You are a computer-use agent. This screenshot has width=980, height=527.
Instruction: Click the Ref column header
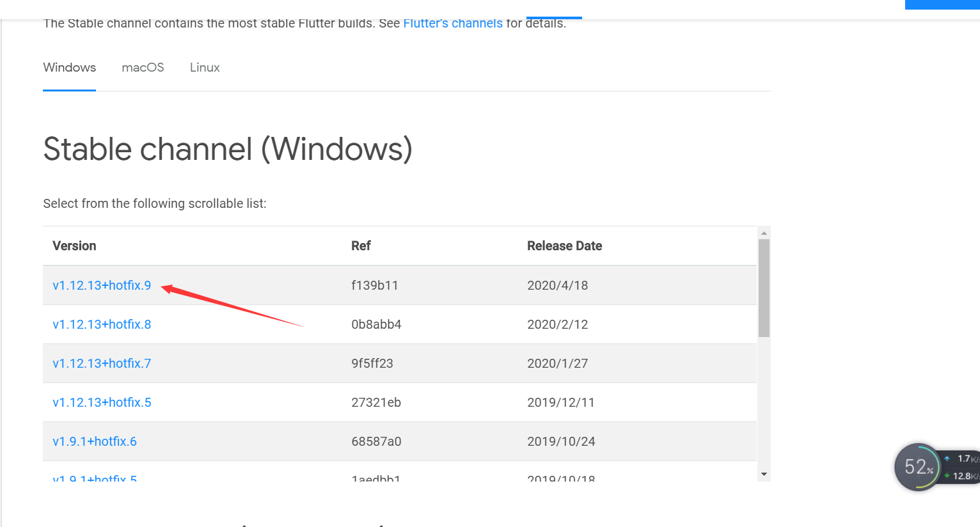(x=361, y=246)
